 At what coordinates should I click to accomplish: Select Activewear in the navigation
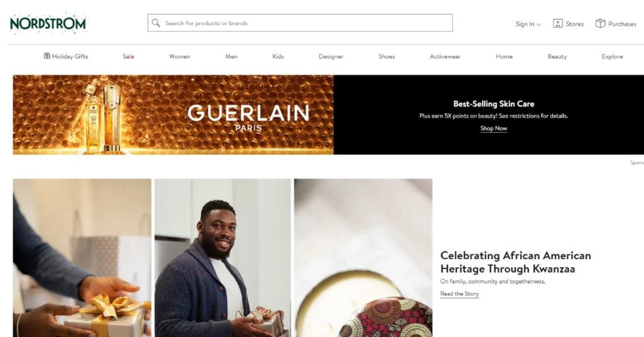445,56
